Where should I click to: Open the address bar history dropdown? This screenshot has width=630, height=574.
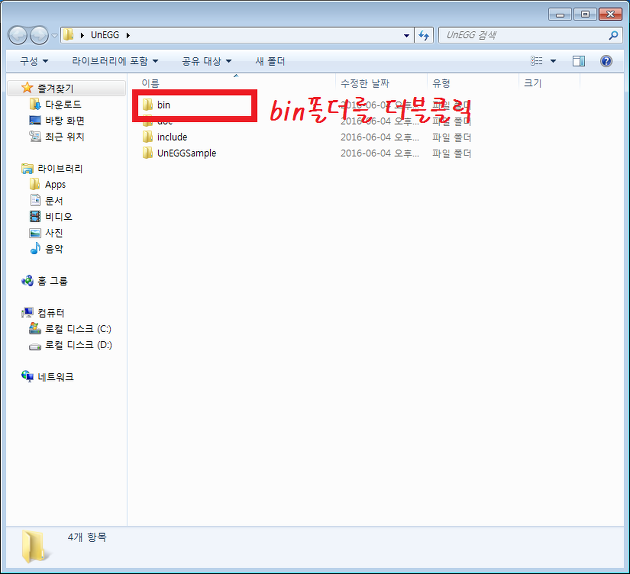pos(406,35)
